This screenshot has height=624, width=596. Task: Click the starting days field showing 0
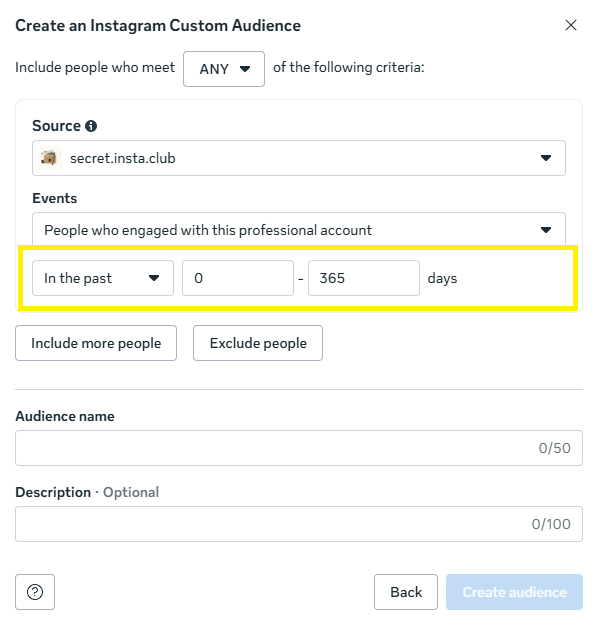click(238, 278)
